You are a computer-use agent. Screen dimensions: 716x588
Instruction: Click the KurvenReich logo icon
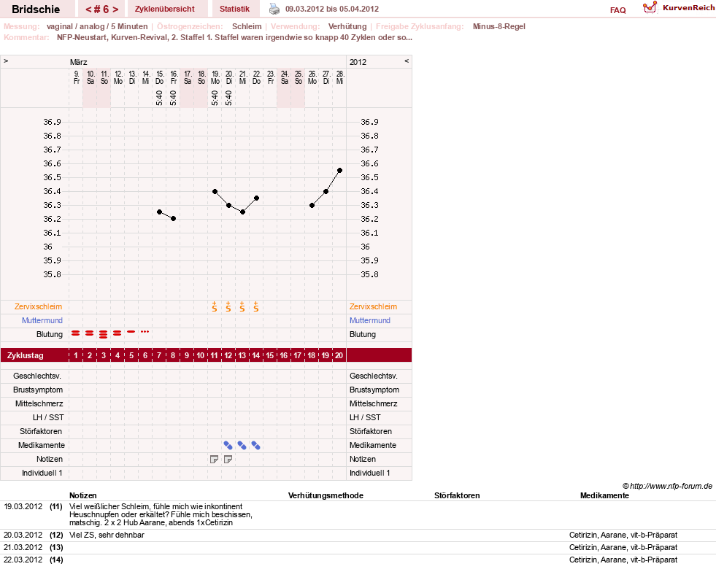coord(650,7)
